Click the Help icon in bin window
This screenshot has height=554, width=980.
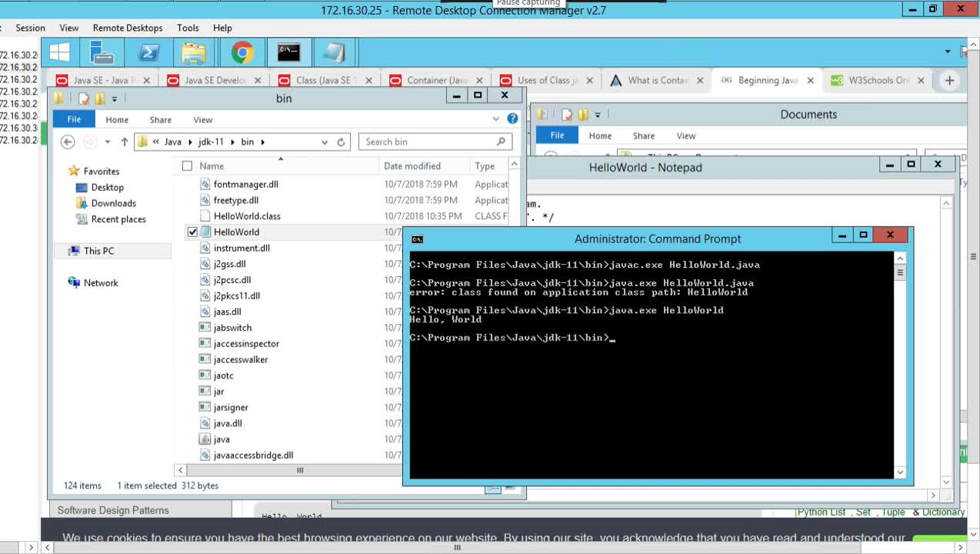[512, 119]
